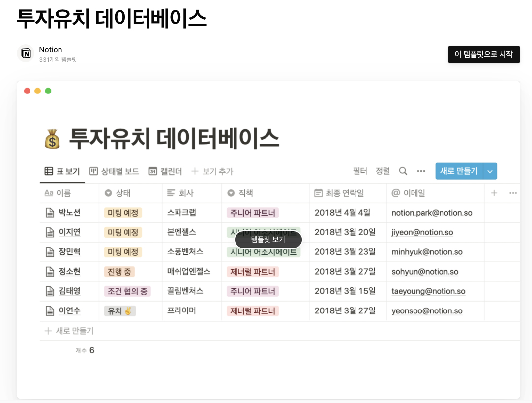Open the 최종 연락일 column header menu

(x=348, y=193)
